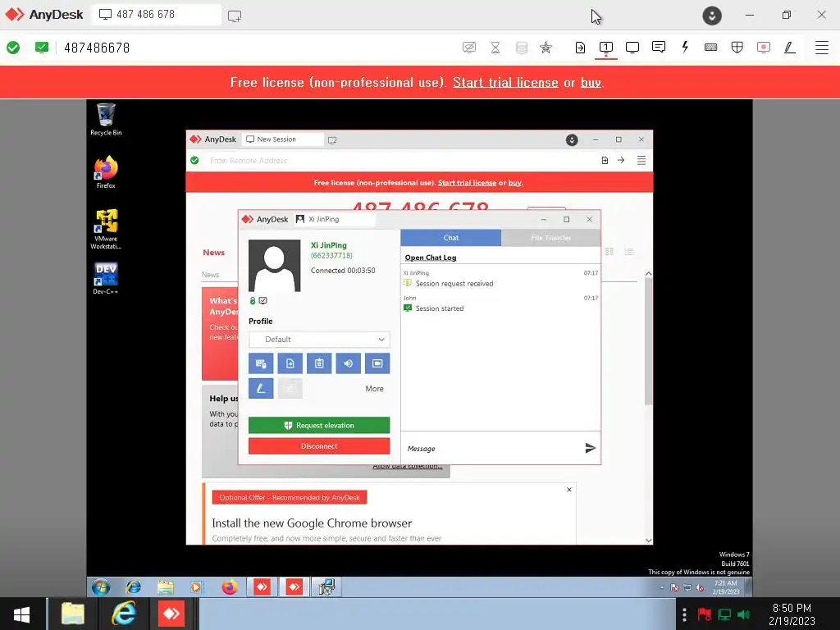
Task: Toggle whiteboard drawing permission button
Action: pyautogui.click(x=261, y=388)
